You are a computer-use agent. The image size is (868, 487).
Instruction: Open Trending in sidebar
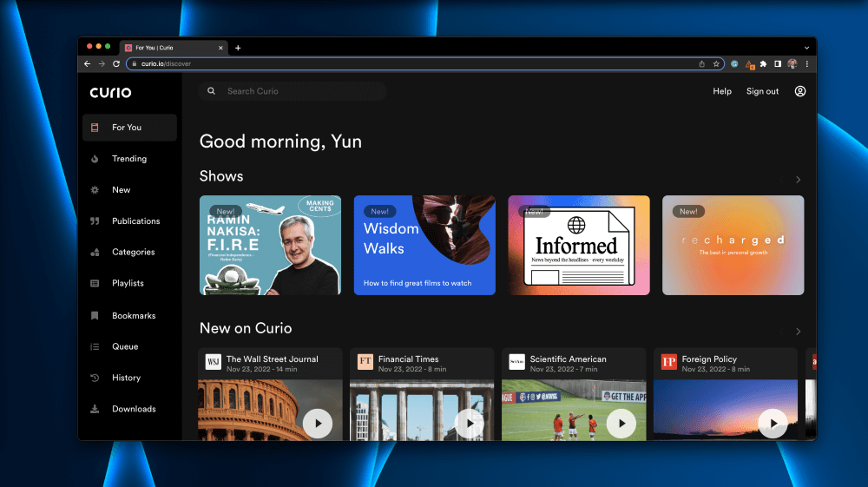coord(129,159)
